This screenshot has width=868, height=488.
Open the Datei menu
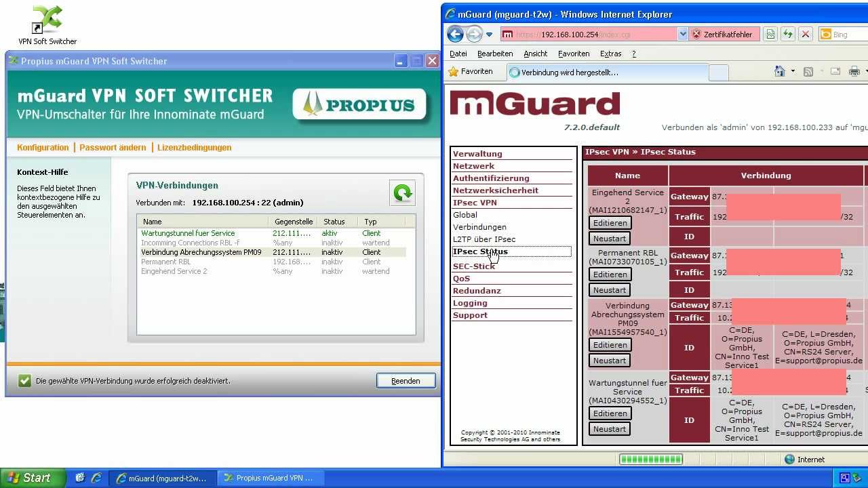tap(458, 54)
